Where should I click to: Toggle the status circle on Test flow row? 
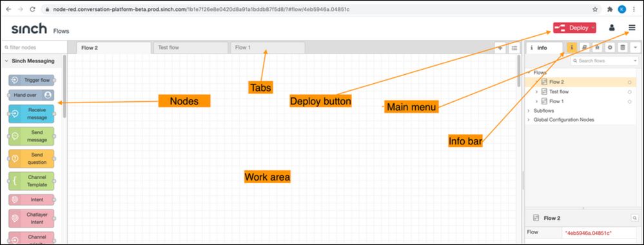pos(629,92)
